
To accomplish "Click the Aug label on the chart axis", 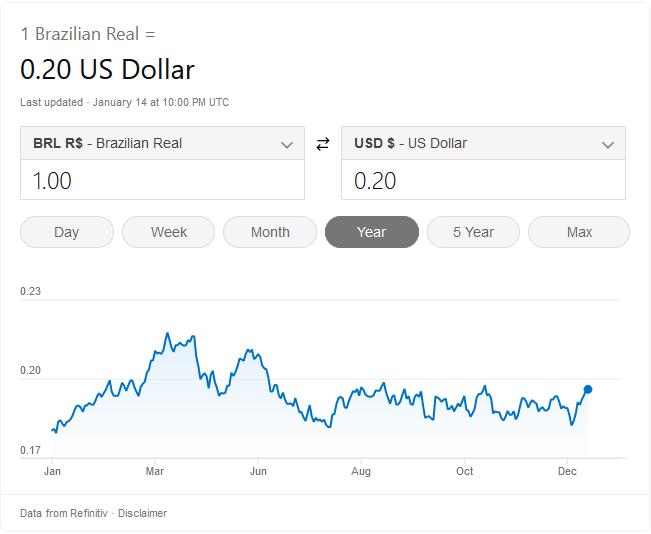I will [x=361, y=471].
